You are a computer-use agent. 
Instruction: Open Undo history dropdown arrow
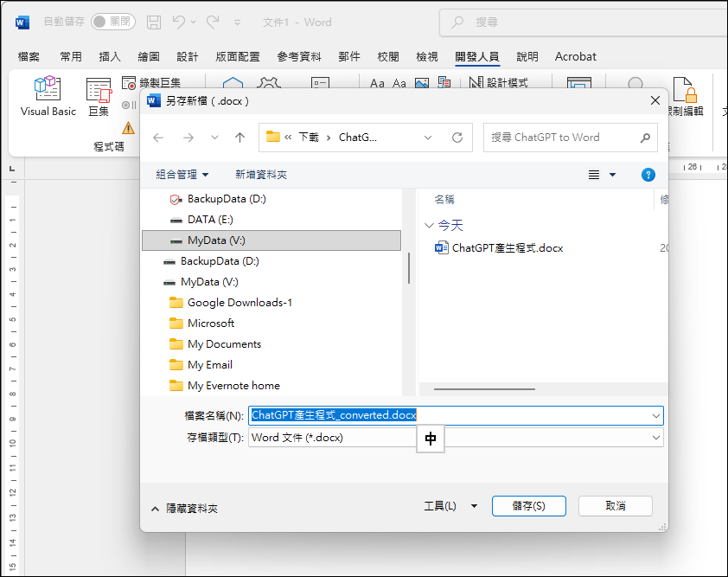click(x=193, y=22)
